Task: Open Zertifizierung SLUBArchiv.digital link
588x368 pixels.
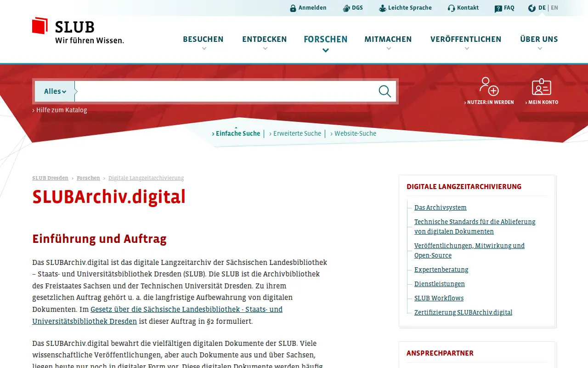Action: (463, 312)
